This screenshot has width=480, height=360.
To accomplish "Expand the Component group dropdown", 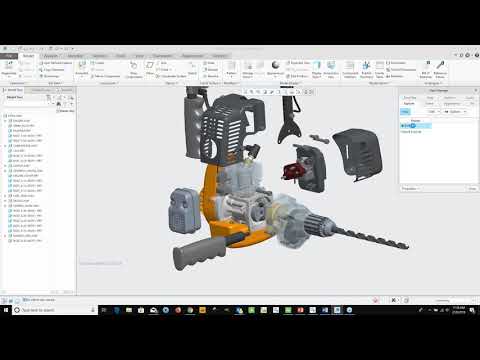I will tap(110, 83).
